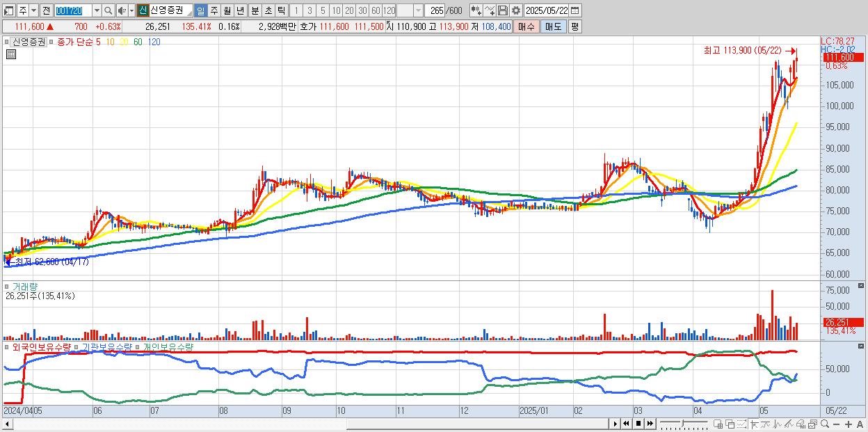This screenshot has width=868, height=432.
Task: Click the horizontal scrollbar right arrow
Action: tap(615, 424)
